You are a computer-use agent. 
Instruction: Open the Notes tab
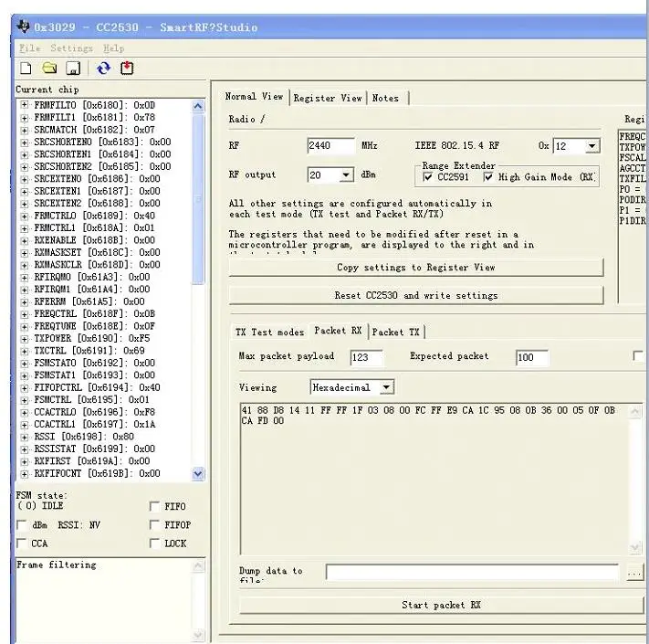tap(385, 98)
